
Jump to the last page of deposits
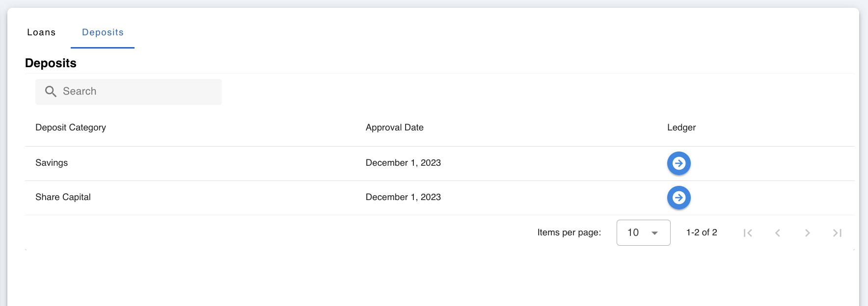click(837, 233)
